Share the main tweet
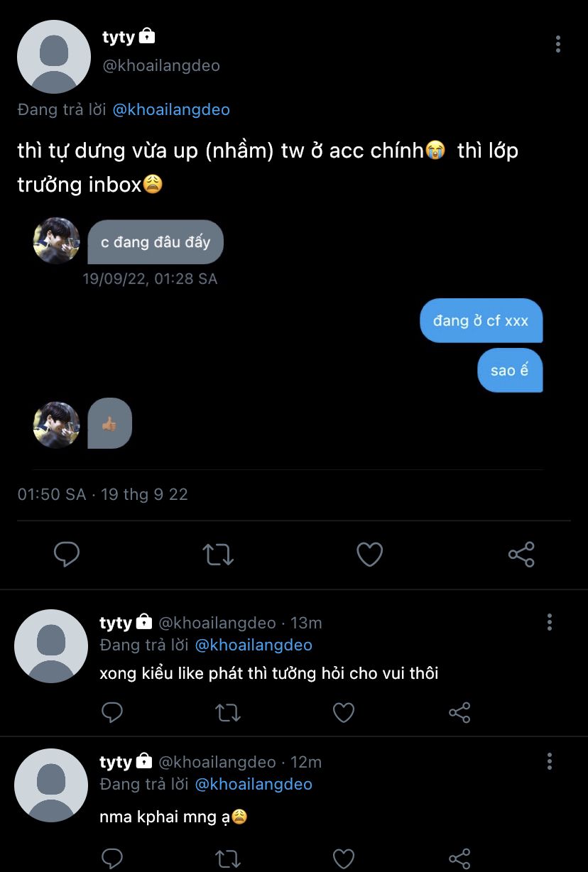 (521, 555)
